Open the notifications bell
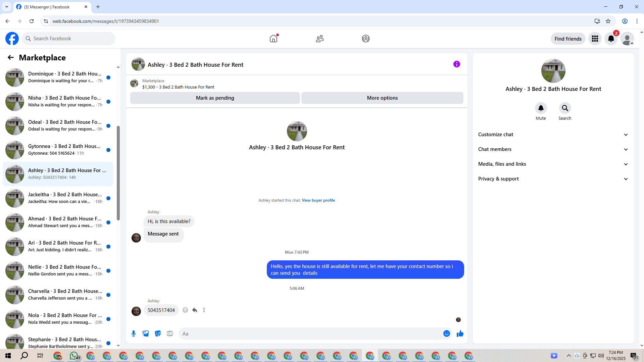This screenshot has width=644, height=362. tap(611, 39)
